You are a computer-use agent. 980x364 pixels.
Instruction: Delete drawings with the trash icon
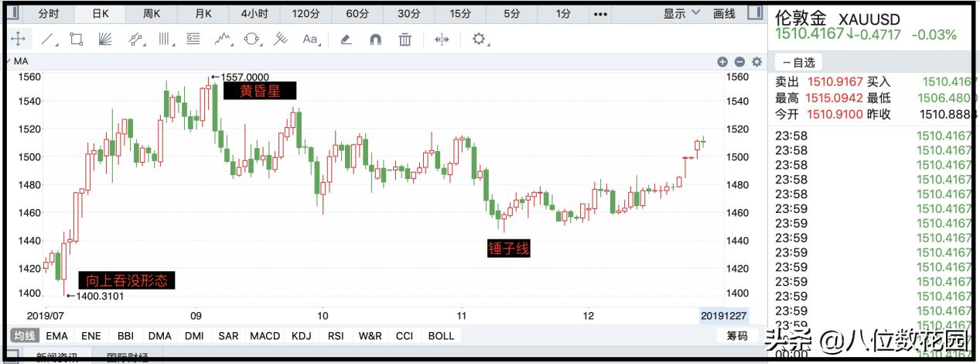(405, 39)
